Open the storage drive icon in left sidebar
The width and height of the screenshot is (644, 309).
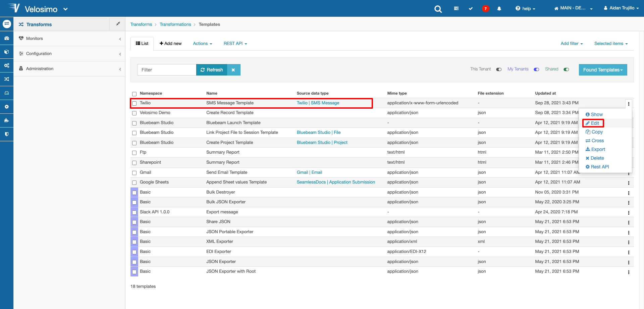coord(7,93)
